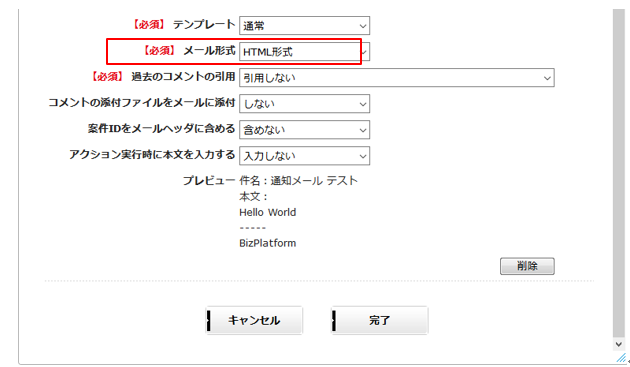This screenshot has height=367, width=630.
Task: Click the resize grip at panel corner
Action: [622, 358]
